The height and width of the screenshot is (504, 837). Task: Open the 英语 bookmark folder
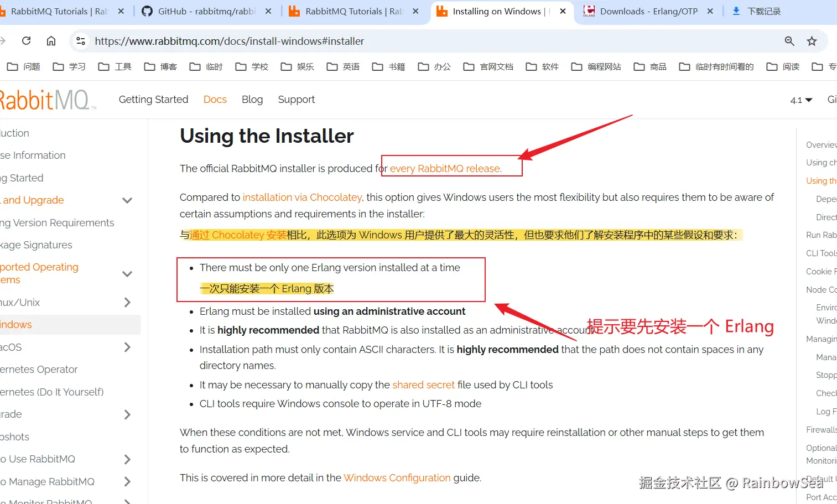coord(343,67)
